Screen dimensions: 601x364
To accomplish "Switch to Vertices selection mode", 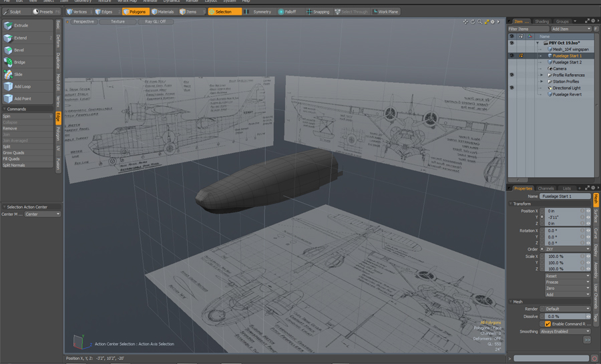I will point(79,12).
